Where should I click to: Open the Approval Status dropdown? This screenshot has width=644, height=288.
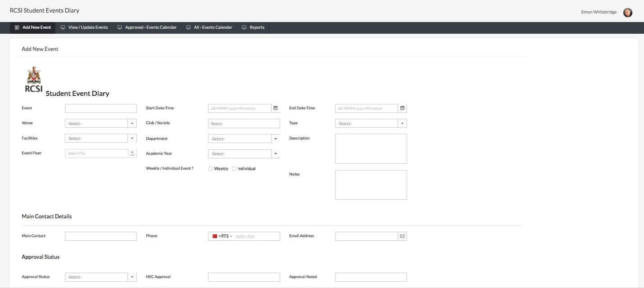pos(132,277)
